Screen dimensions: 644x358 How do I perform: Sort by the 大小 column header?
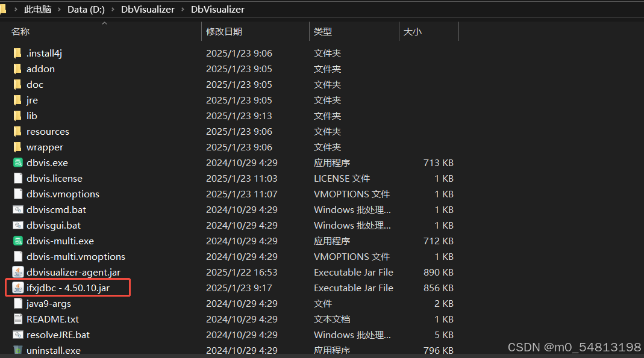[412, 31]
